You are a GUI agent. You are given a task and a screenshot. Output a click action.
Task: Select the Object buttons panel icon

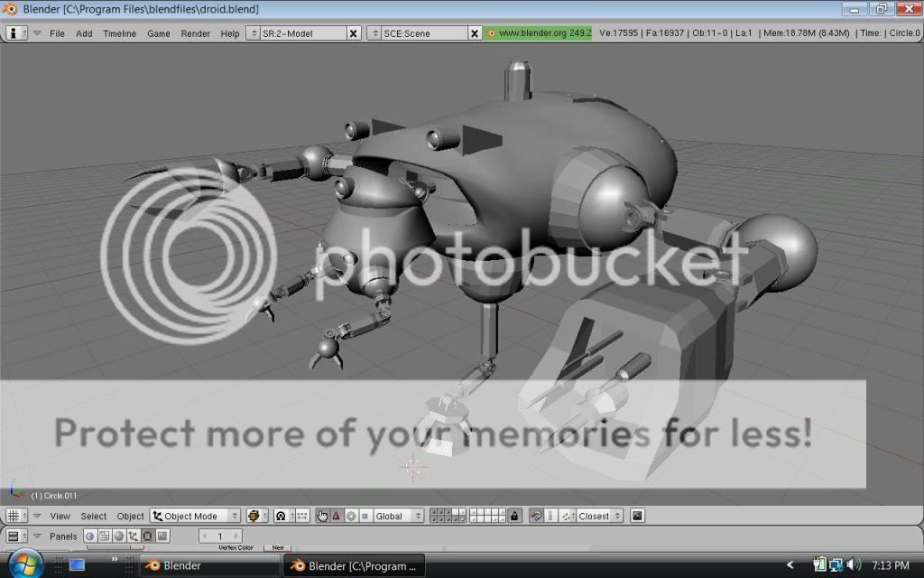131,536
